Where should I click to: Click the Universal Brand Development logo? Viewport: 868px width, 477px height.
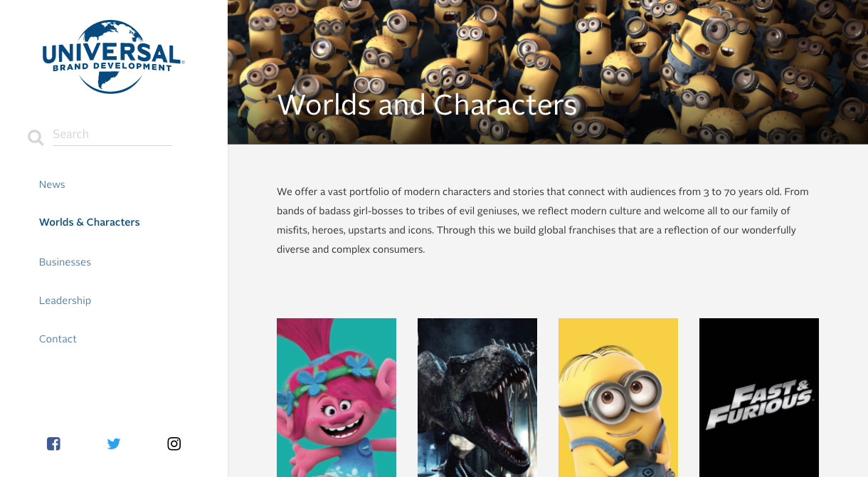pos(113,57)
